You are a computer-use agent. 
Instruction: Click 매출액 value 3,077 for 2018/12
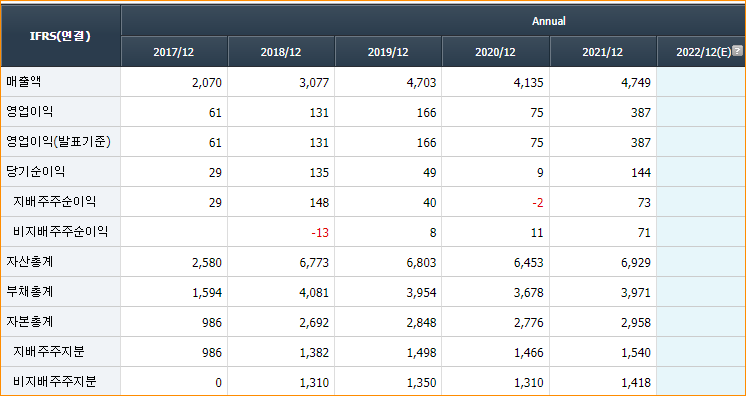(x=314, y=83)
